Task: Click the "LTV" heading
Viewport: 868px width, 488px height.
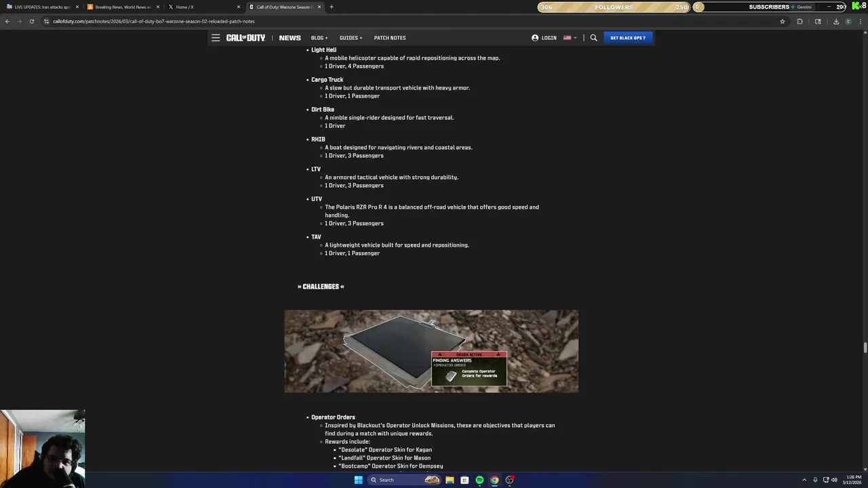Action: (316, 169)
